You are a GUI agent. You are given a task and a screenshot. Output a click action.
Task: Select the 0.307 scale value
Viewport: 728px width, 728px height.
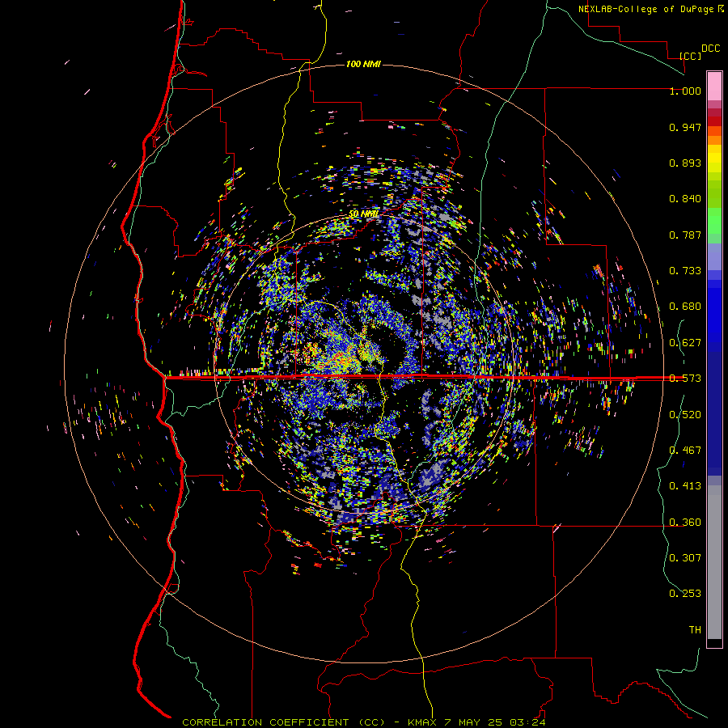point(685,558)
